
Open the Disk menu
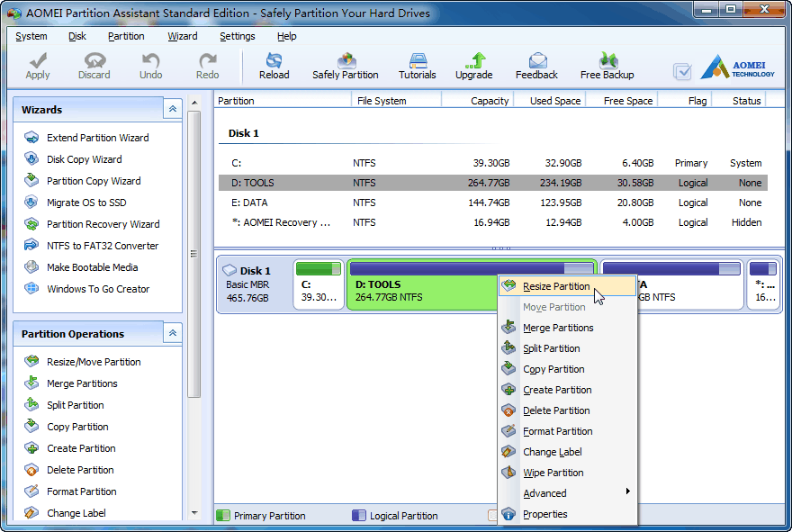click(77, 36)
